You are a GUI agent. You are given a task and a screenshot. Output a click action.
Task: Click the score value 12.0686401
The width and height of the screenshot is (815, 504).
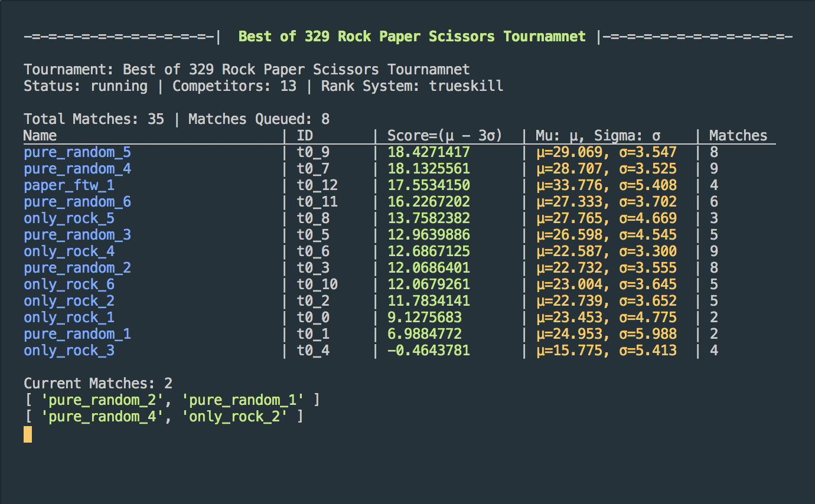[x=429, y=268]
